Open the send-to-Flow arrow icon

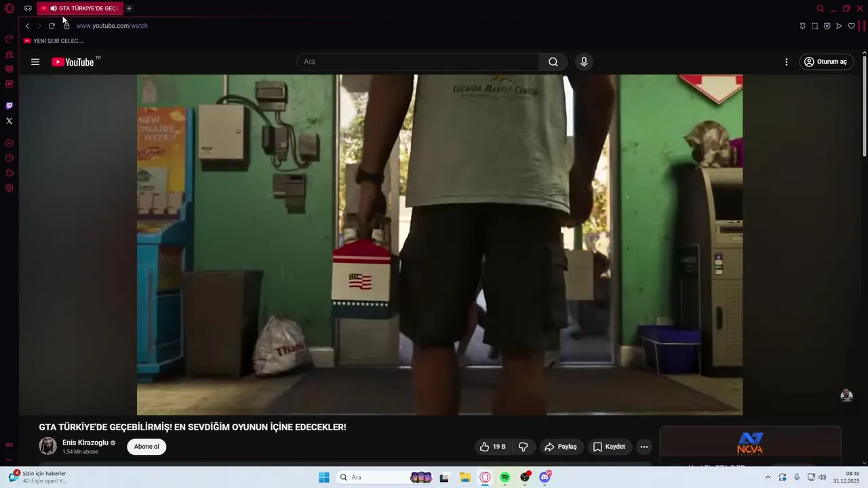click(x=839, y=26)
